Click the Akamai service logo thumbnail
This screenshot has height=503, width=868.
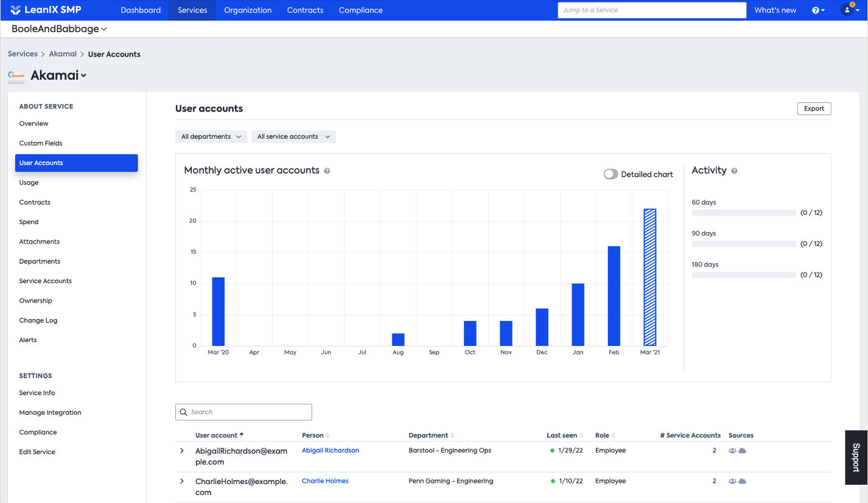16,76
